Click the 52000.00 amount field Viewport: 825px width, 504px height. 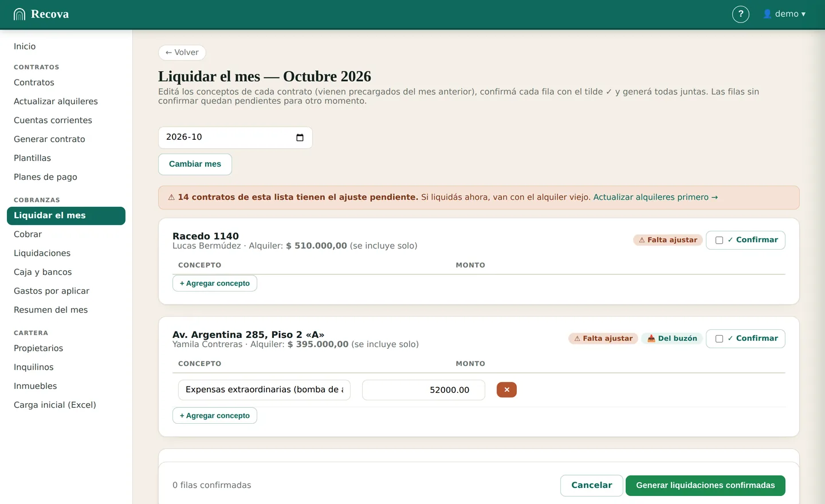click(x=423, y=390)
